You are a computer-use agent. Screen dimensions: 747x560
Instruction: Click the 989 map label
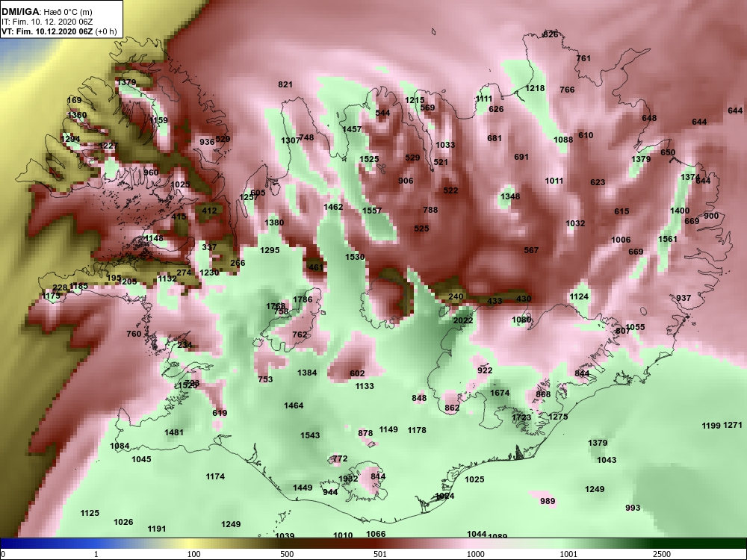coord(548,502)
